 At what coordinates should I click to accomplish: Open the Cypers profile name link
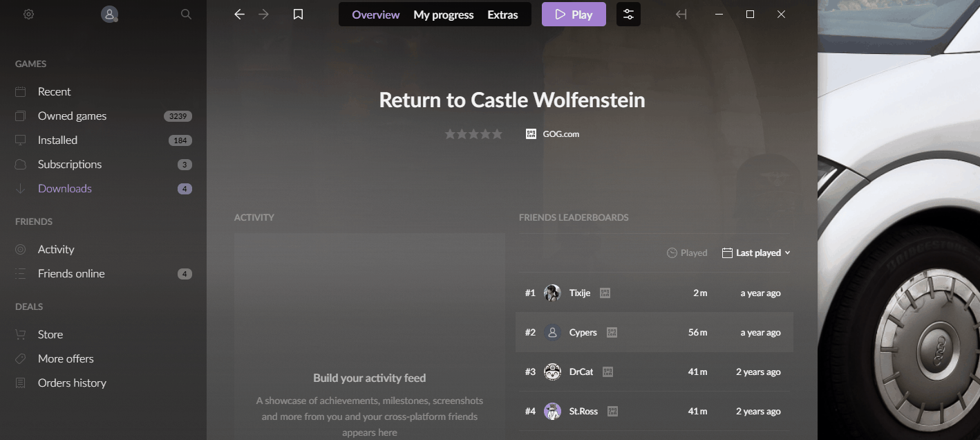(x=583, y=332)
